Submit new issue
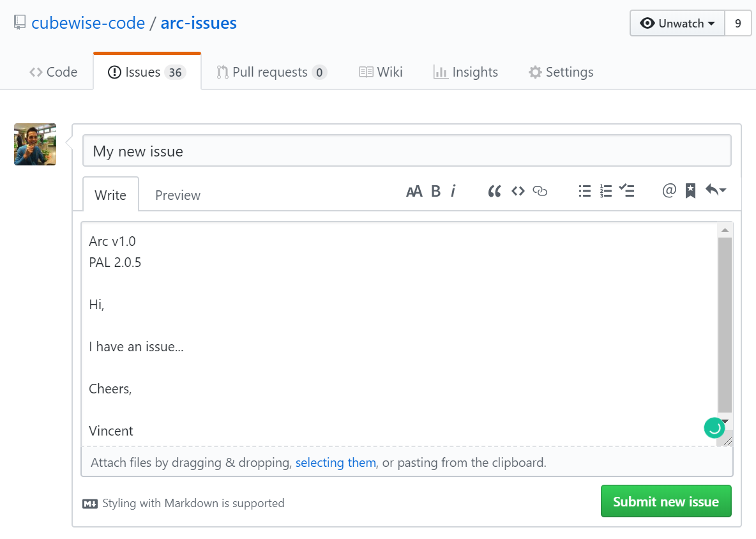756x539 pixels. pos(666,502)
